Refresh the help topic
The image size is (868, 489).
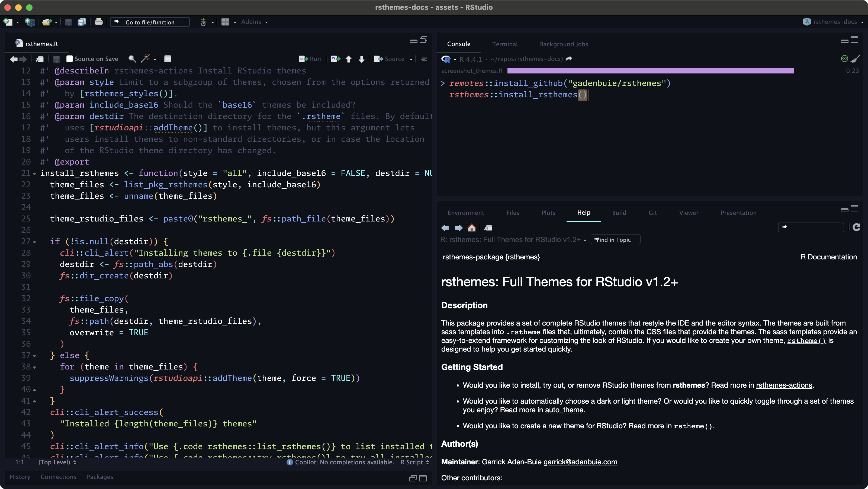tap(856, 227)
